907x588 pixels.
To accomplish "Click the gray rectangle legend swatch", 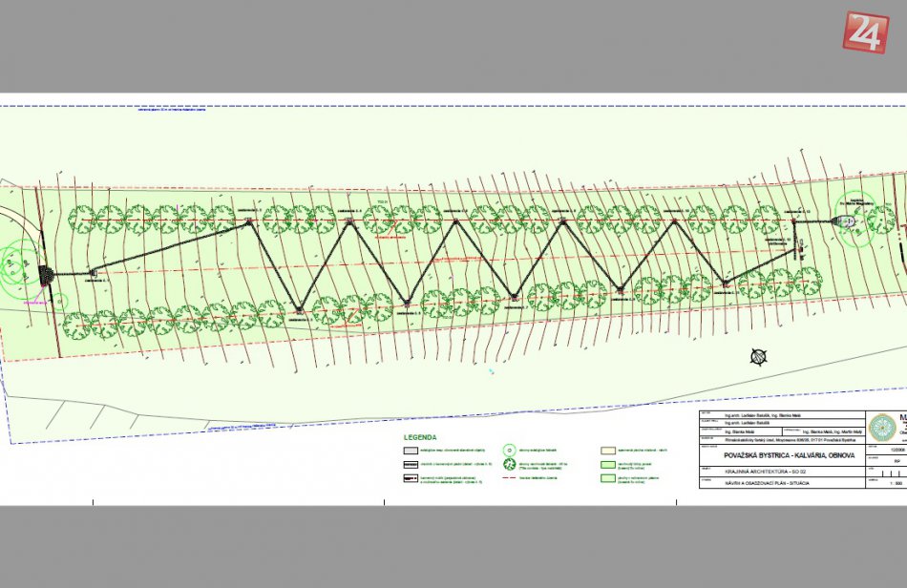I will (409, 449).
